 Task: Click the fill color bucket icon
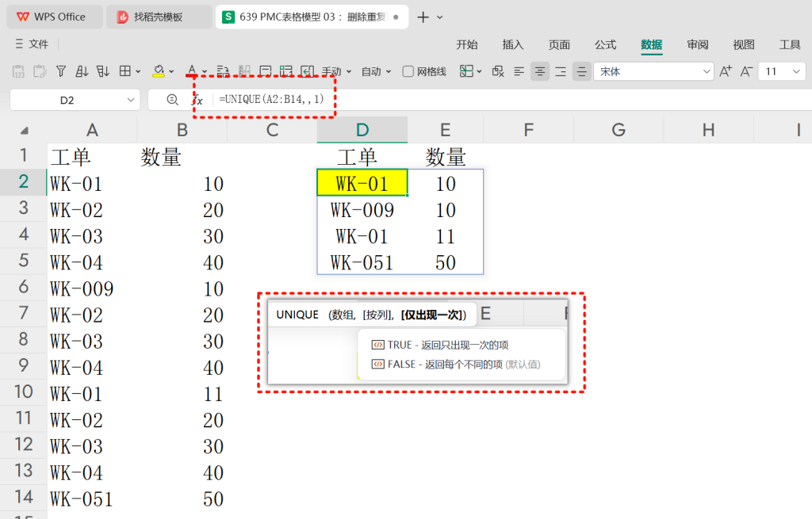tap(159, 71)
